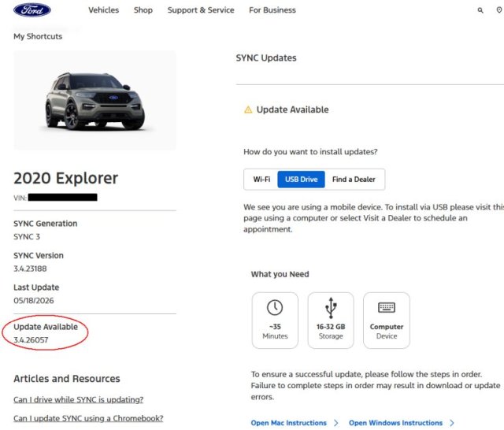
Task: Click the Ford oval logo
Action: (x=32, y=10)
